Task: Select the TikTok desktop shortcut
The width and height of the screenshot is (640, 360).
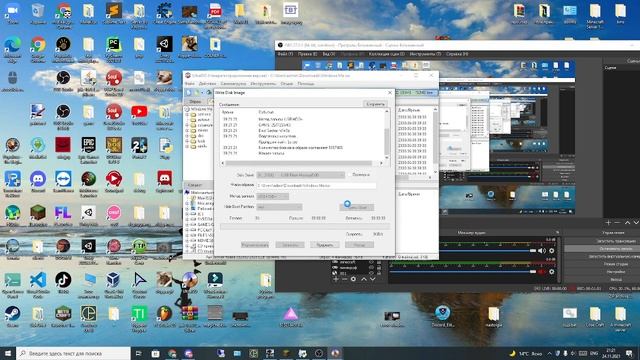Action: click(x=63, y=280)
